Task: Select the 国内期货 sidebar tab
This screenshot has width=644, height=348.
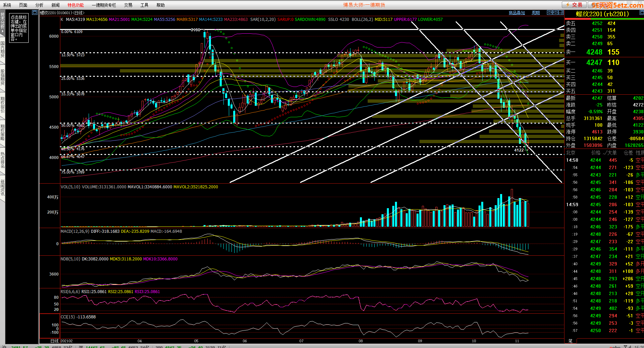Action: coord(2,50)
